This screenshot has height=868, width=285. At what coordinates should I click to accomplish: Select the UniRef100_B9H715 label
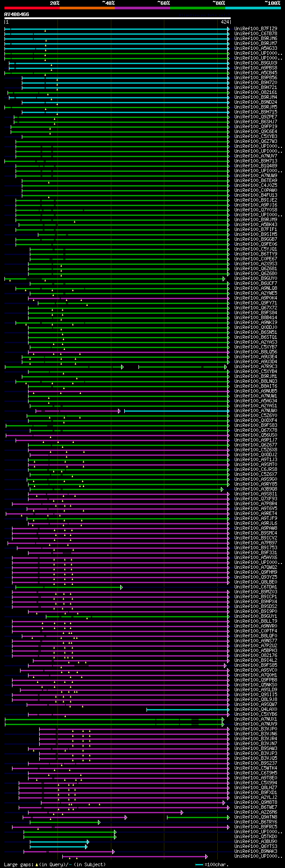pyautogui.click(x=256, y=112)
